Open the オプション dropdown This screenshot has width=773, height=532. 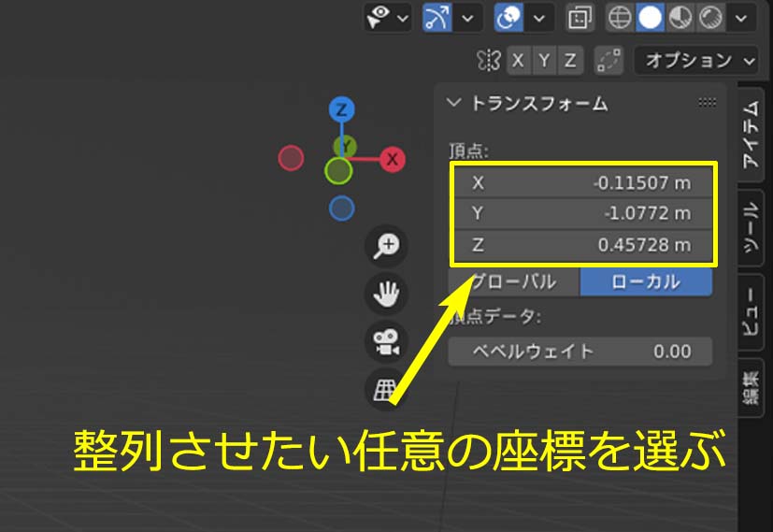[x=696, y=61]
